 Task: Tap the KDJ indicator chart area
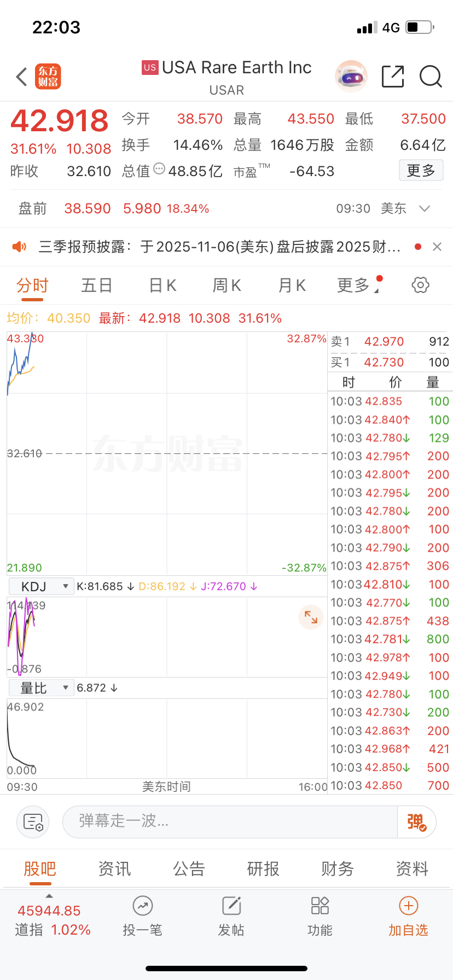coord(167,637)
